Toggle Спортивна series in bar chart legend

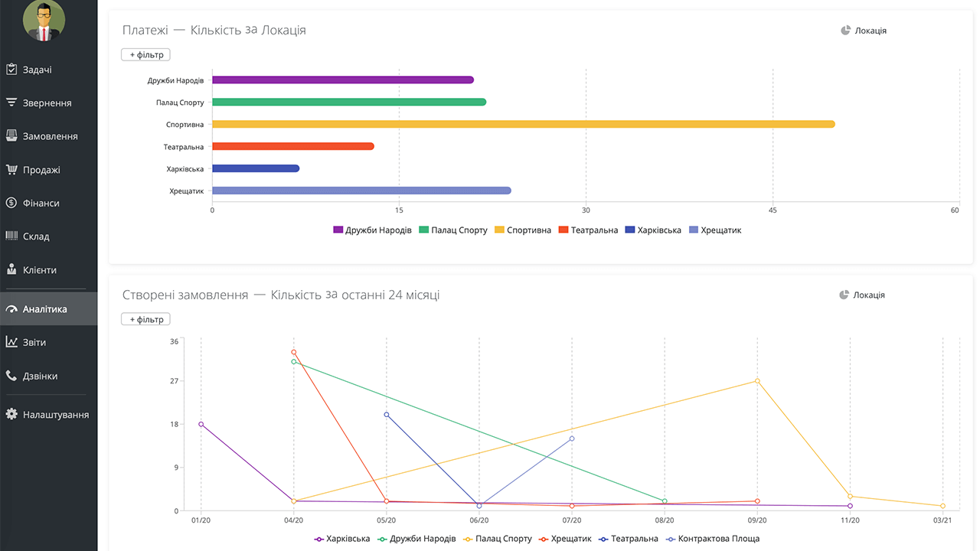point(523,230)
